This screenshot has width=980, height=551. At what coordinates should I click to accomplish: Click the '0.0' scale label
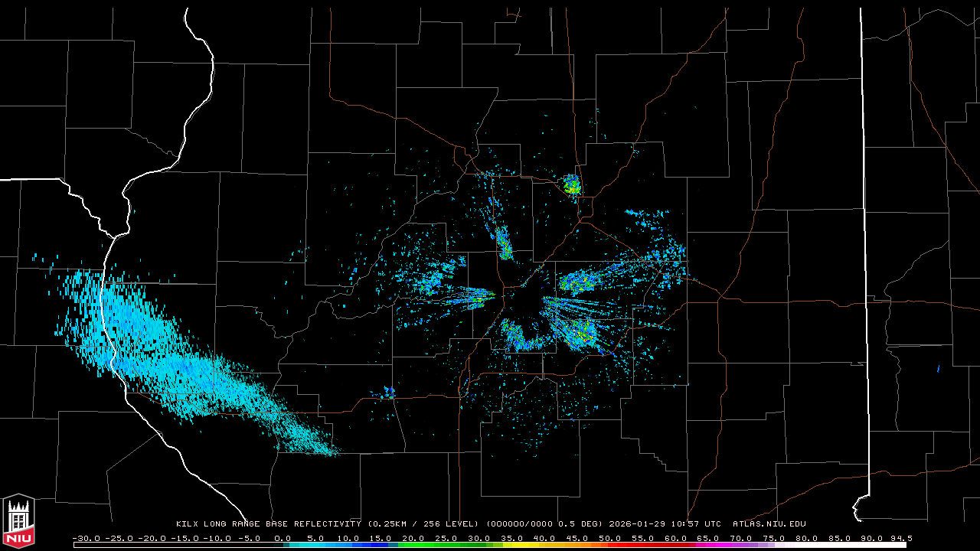(282, 538)
